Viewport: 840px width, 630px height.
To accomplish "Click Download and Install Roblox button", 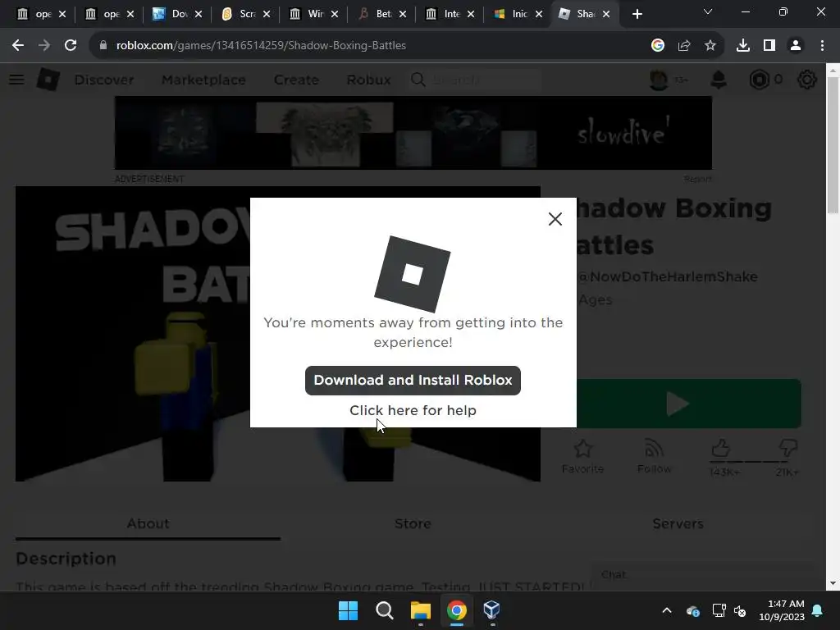I will pyautogui.click(x=413, y=381).
